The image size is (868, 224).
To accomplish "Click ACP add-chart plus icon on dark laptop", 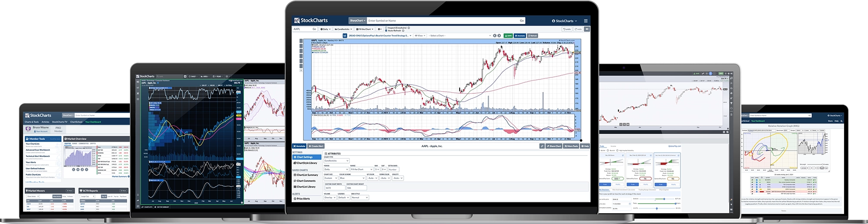I will 185,76.
